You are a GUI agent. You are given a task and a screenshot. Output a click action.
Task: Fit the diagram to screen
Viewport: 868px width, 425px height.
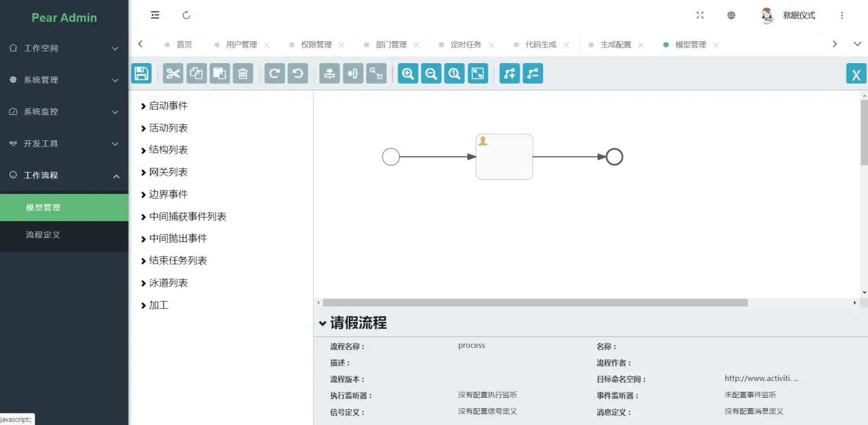click(477, 73)
